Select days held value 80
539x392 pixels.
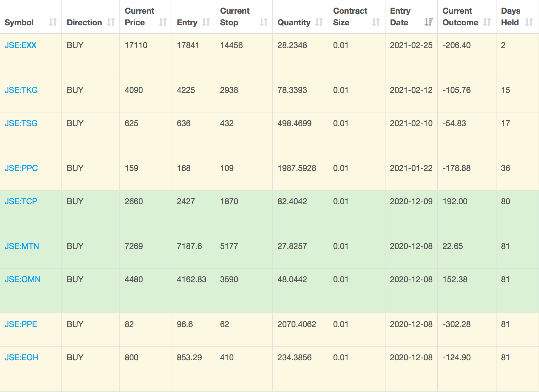pos(505,201)
